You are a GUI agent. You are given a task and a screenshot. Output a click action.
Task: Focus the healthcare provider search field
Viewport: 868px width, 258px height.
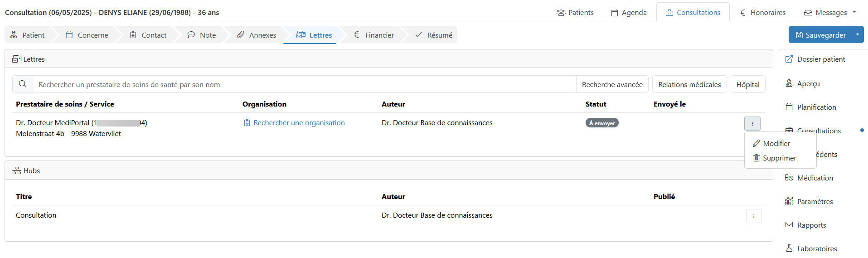(304, 84)
